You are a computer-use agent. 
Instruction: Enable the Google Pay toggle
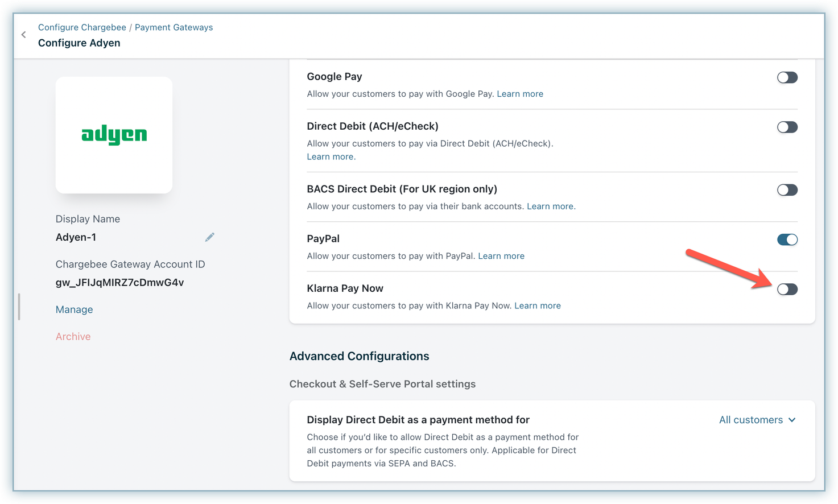pyautogui.click(x=787, y=77)
